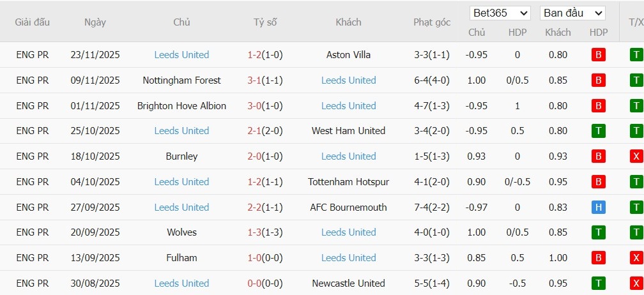Viewport: 644px width, 295px height.
Task: Click the Giải đấu column header
Action: coord(33,22)
